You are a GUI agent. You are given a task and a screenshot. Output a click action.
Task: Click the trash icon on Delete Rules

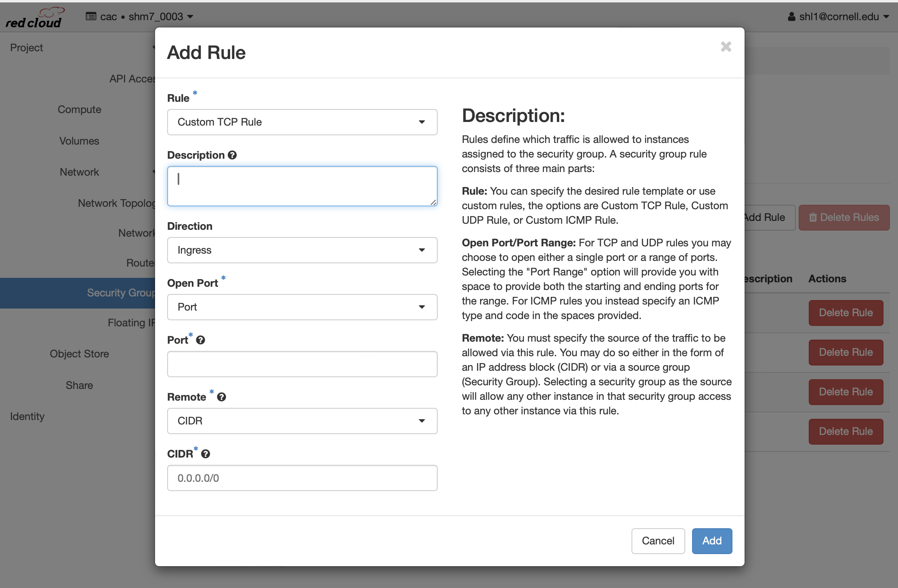point(813,217)
